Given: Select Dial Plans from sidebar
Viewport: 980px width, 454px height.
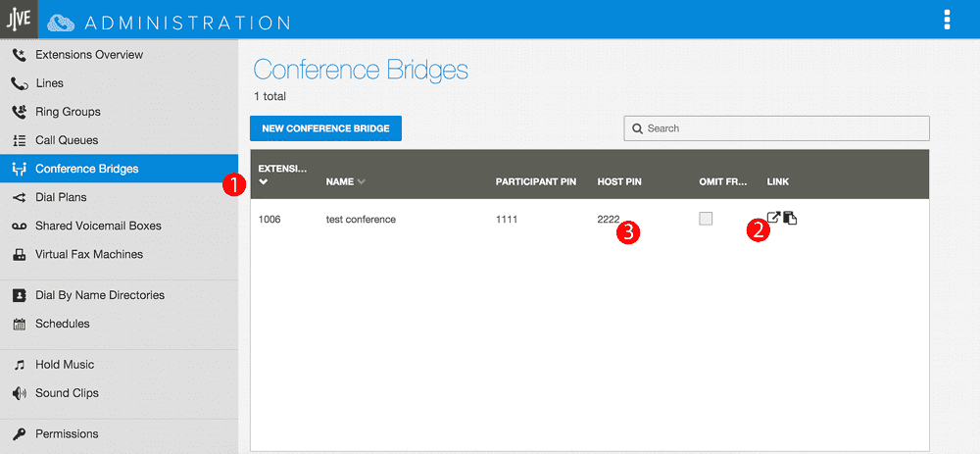Looking at the screenshot, I should (x=61, y=197).
